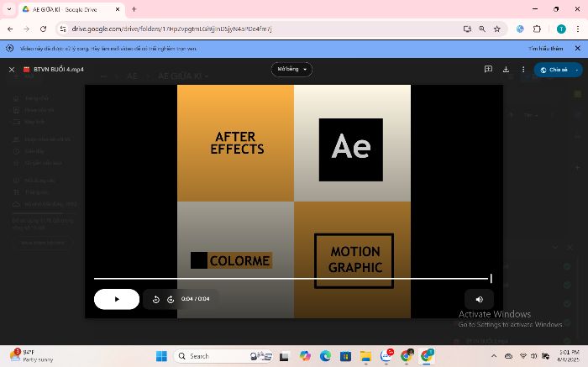Rewind the video ten seconds

click(156, 299)
